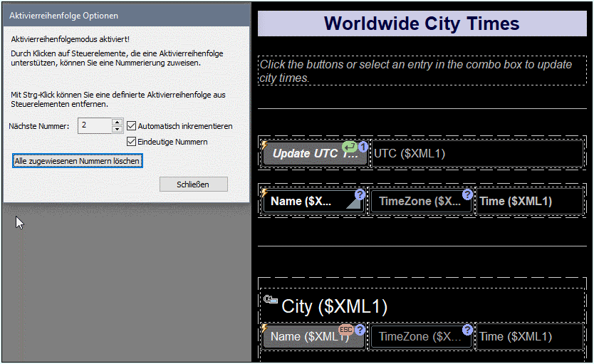Click the green Enter-key badge on Update UTC button

(x=350, y=146)
